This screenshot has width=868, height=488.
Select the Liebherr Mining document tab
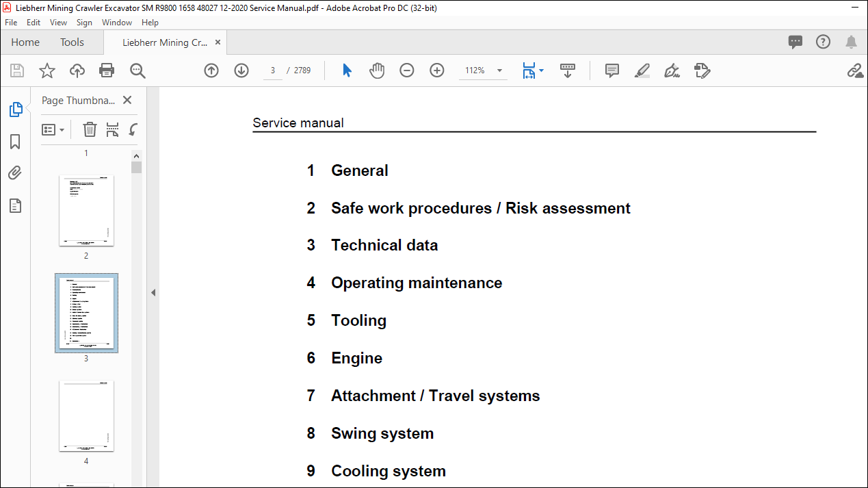click(x=165, y=42)
